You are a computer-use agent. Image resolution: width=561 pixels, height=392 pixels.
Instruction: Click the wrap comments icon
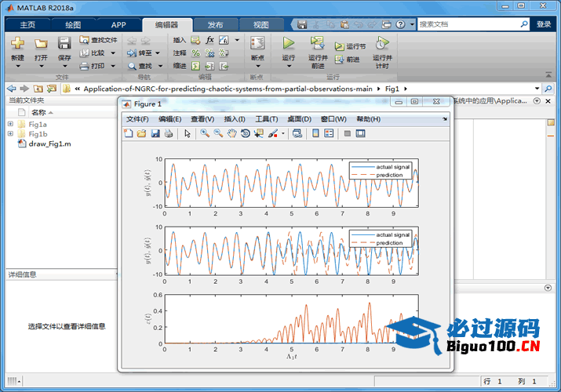224,53
